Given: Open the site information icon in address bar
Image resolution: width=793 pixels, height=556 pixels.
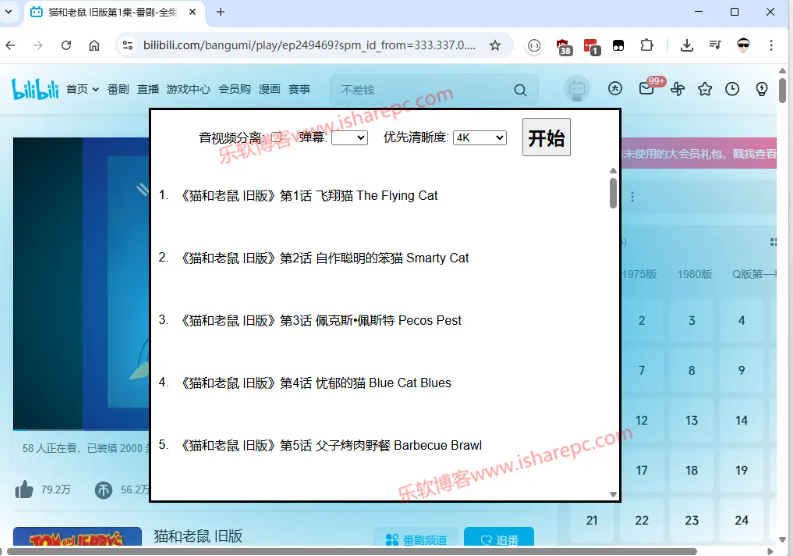Looking at the screenshot, I should pos(128,46).
